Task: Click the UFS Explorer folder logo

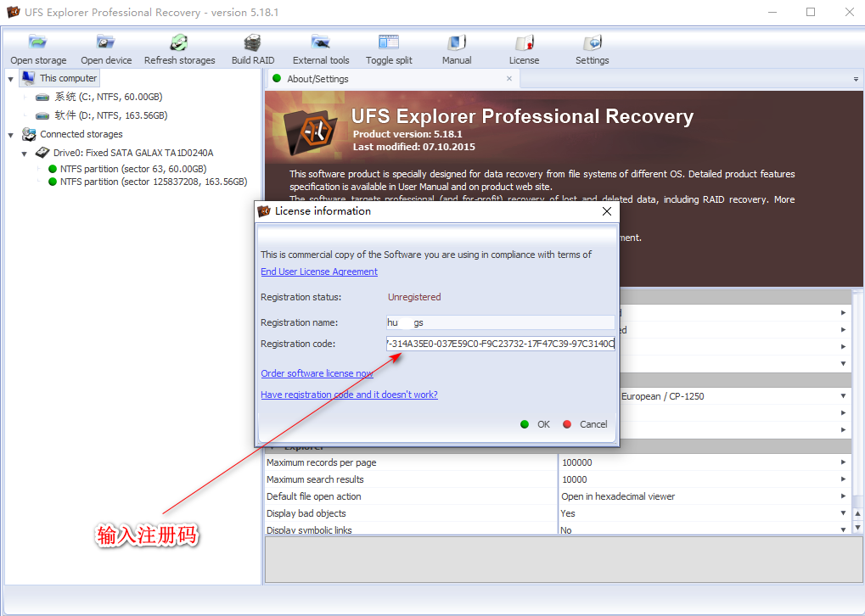Action: click(311, 131)
